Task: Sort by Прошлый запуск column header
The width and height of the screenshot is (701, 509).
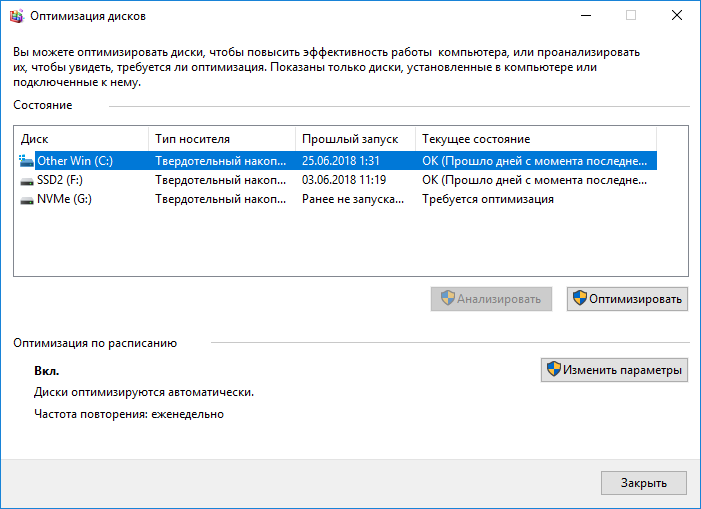Action: (353, 139)
